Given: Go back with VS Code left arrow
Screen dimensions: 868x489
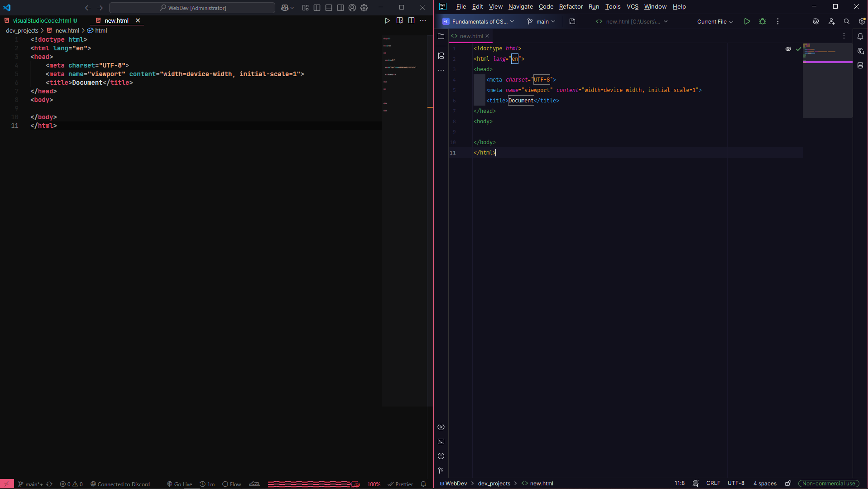Looking at the screenshot, I should coord(88,8).
